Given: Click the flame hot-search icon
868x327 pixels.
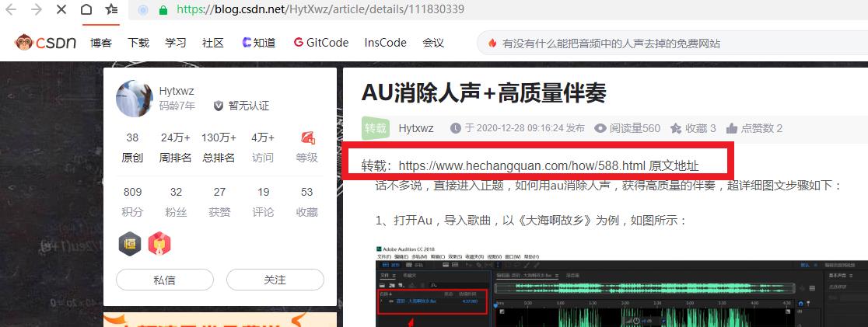Looking at the screenshot, I should (492, 43).
